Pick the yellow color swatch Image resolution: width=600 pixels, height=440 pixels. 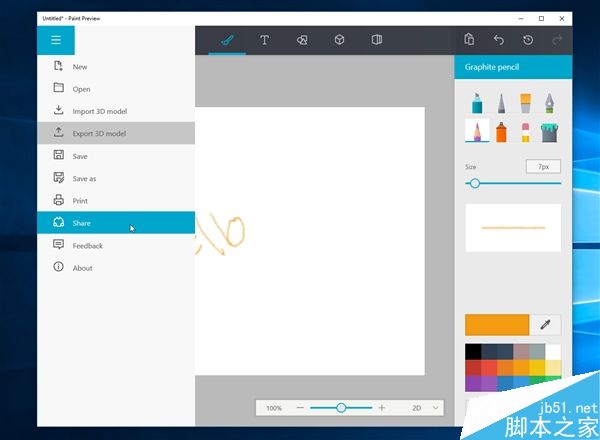point(537,368)
